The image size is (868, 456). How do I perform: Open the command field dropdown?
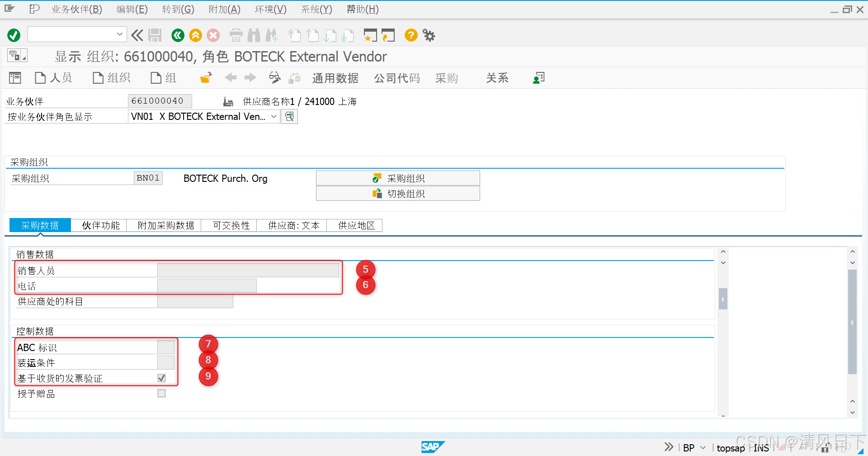[119, 34]
